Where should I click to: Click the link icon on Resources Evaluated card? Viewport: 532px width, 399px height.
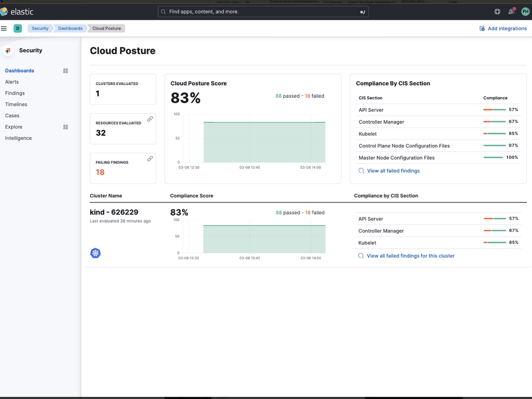point(150,119)
